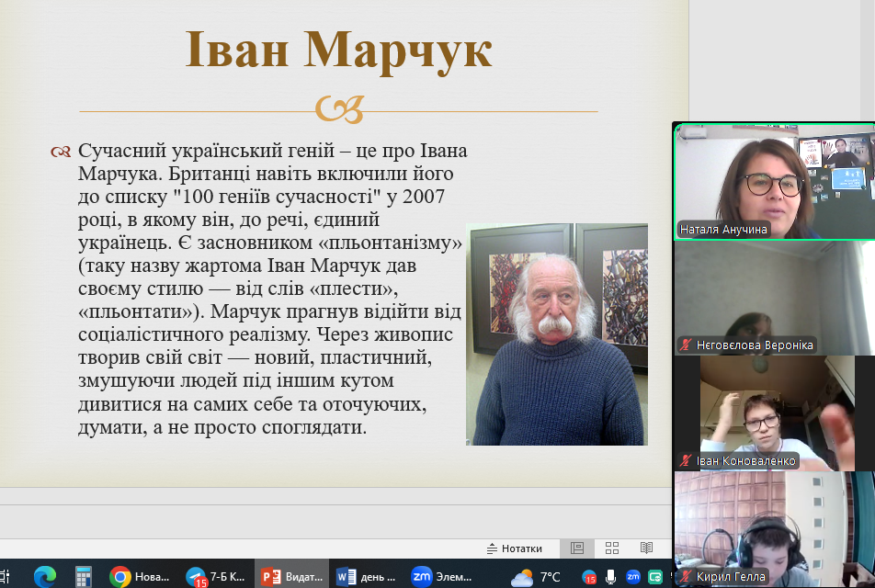875x588 pixels.
Task: Click the microphone icon in system tray
Action: [611, 577]
